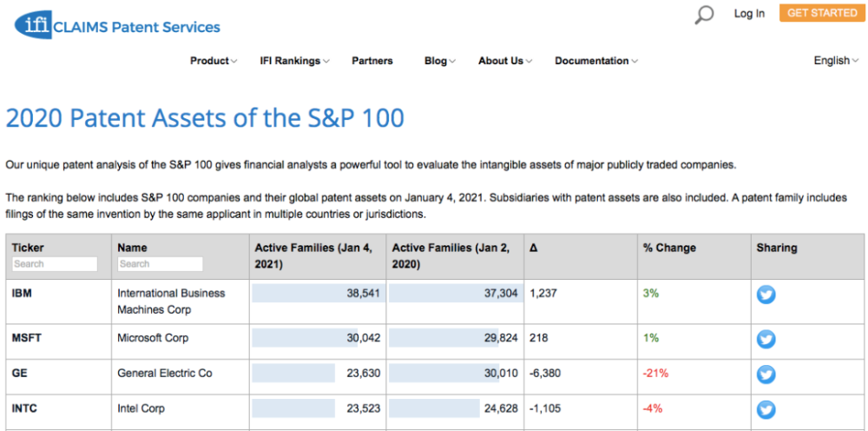The width and height of the screenshot is (868, 431).
Task: Open the English language selector
Action: click(x=836, y=61)
